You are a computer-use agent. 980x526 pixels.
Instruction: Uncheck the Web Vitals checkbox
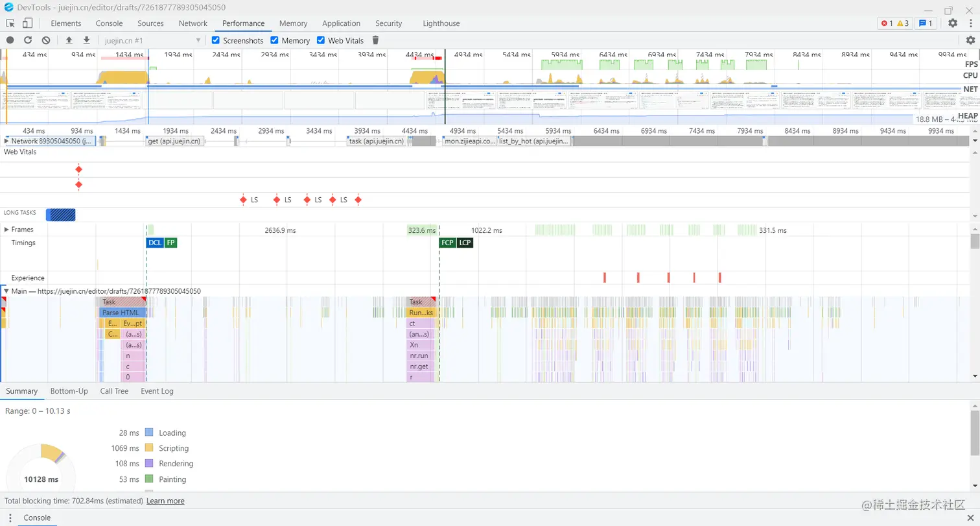[321, 40]
